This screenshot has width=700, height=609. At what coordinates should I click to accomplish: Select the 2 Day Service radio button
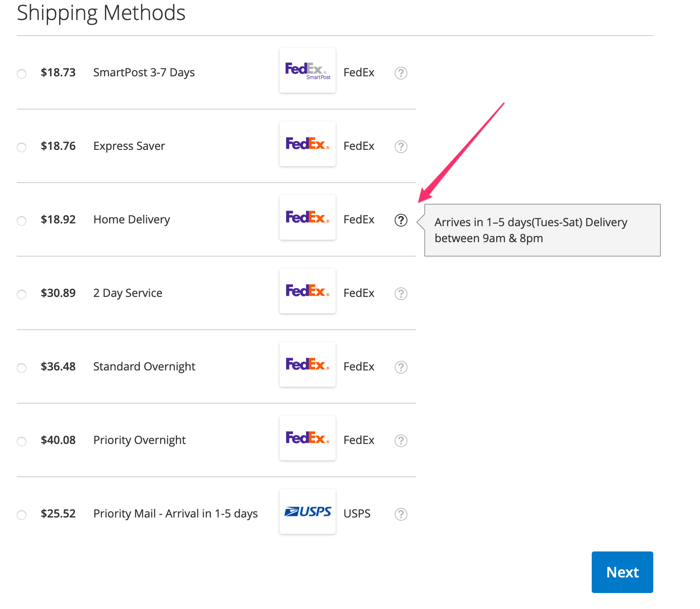pos(22,295)
